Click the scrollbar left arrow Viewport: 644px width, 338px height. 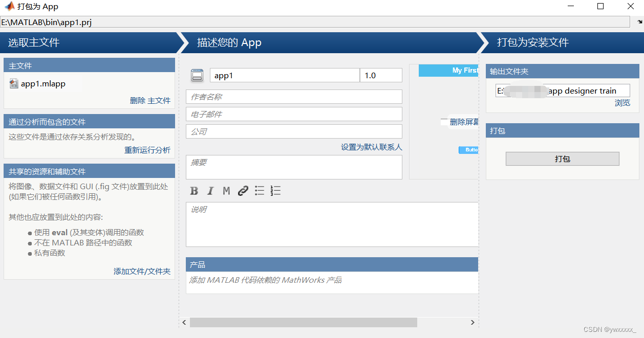tap(185, 323)
